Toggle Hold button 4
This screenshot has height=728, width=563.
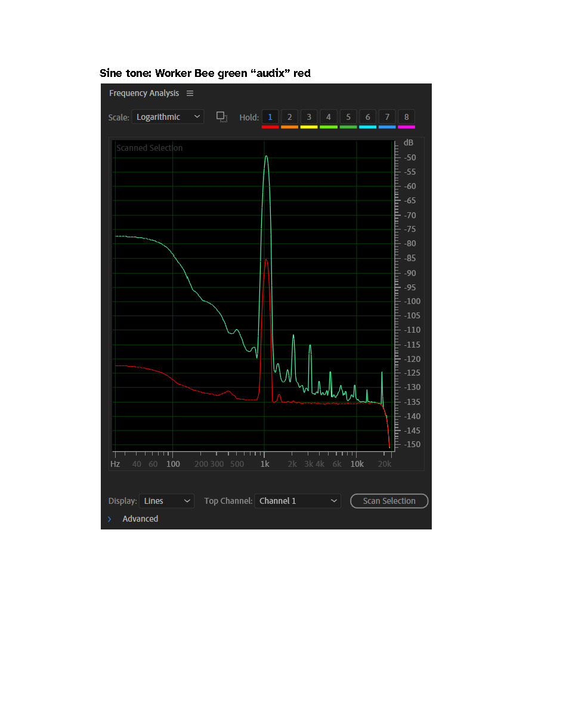329,117
